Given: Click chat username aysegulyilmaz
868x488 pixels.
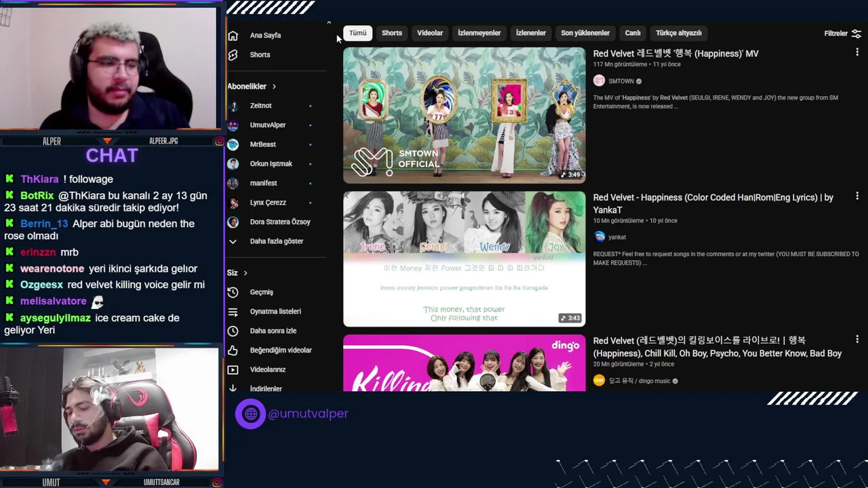Looking at the screenshot, I should (x=56, y=318).
